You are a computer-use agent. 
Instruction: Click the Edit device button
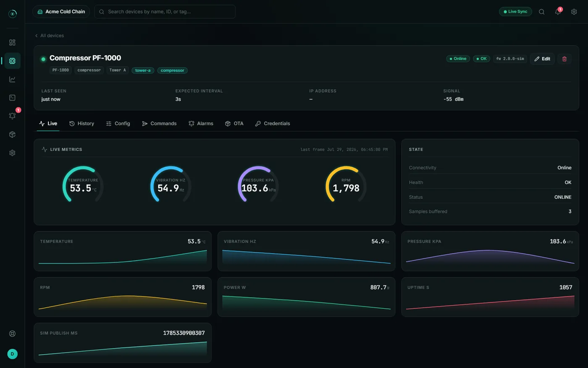[x=542, y=59]
